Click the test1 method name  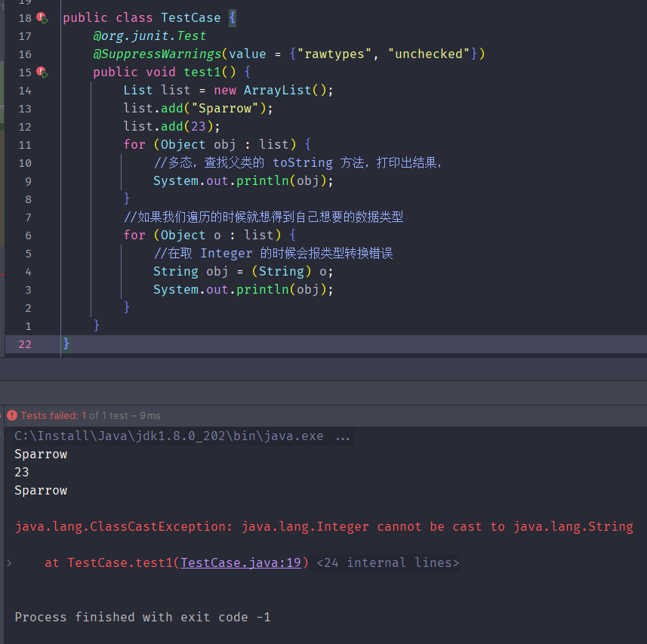[x=202, y=72]
